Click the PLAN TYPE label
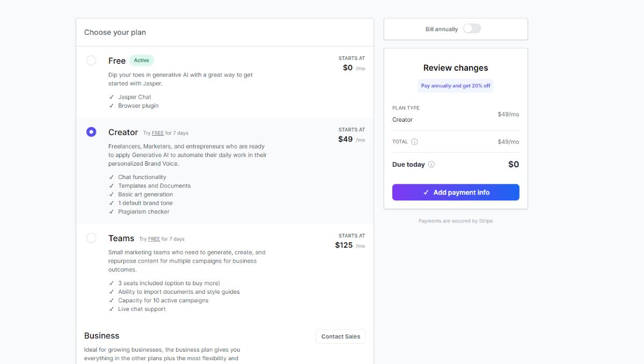Viewport: 644px width, 364px height. coord(406,108)
